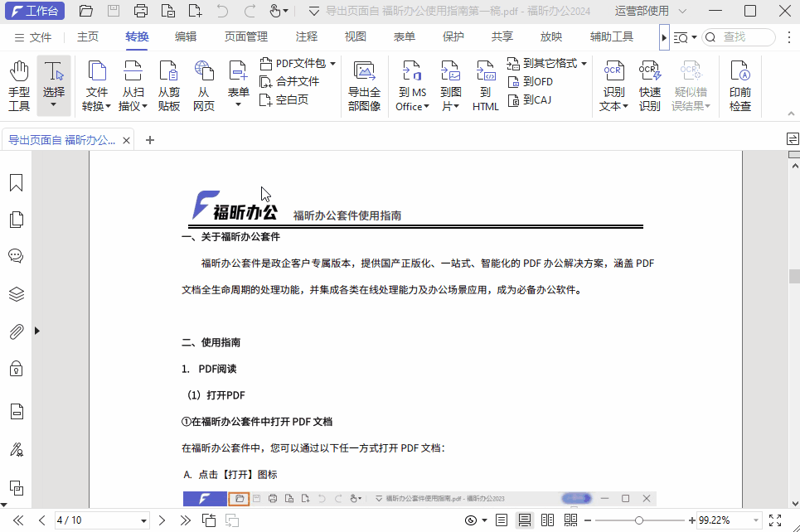Click the 从网页 conversion icon
Viewport: 800px width, 532px height.
pyautogui.click(x=204, y=83)
